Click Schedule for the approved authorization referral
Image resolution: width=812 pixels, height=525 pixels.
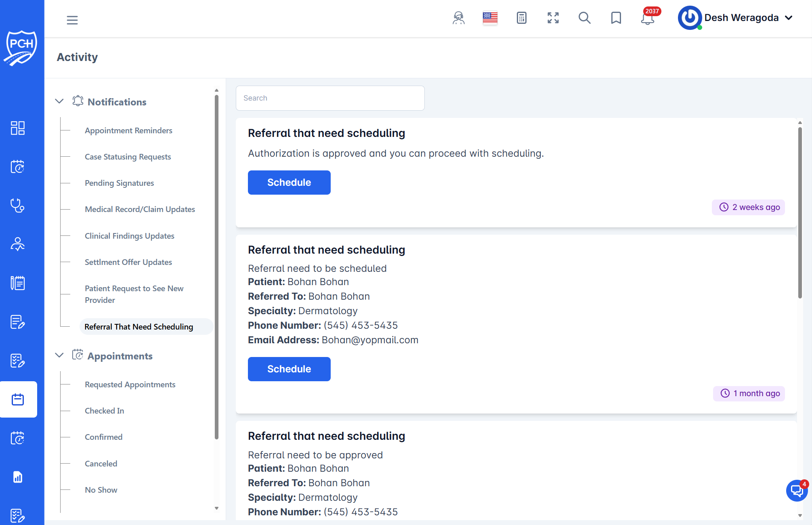point(289,182)
